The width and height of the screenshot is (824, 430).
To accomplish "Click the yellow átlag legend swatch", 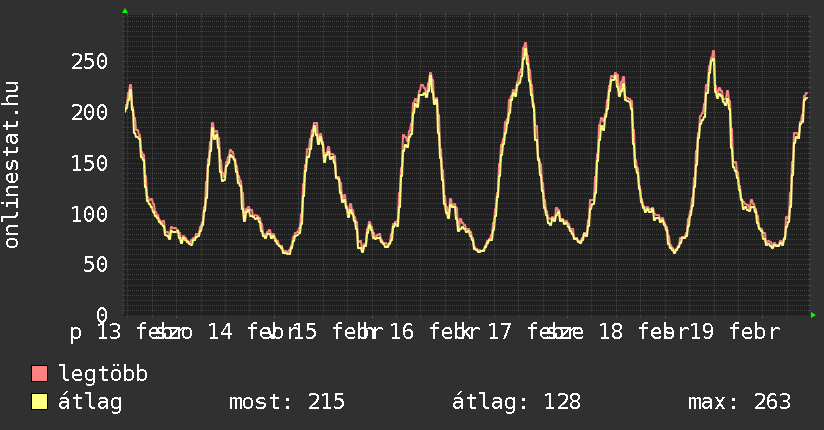I will coord(40,402).
